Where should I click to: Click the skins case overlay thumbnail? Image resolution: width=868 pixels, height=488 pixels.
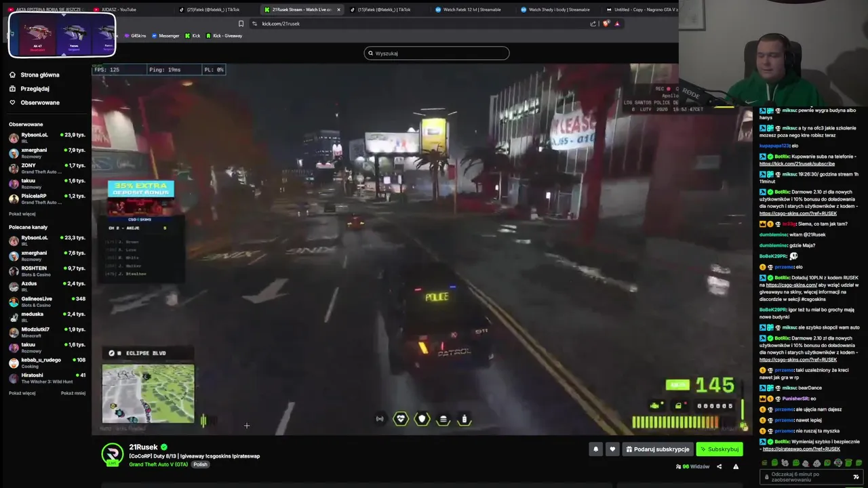pyautogui.click(x=62, y=34)
